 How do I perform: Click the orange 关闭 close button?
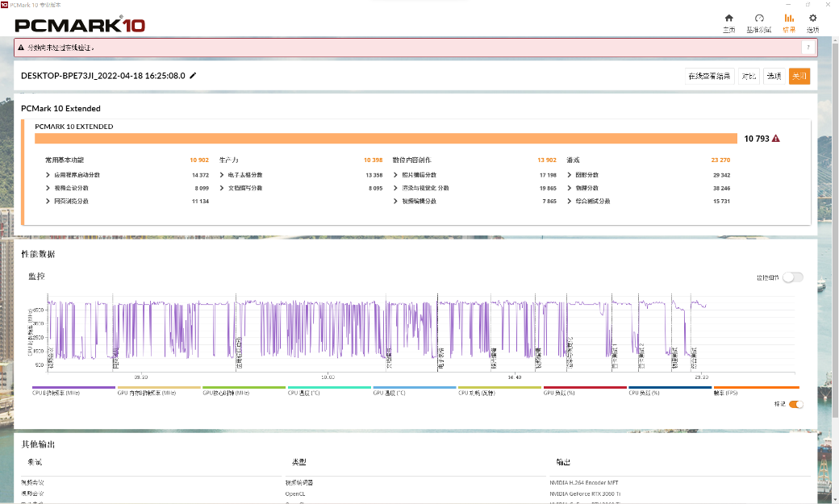coord(799,76)
